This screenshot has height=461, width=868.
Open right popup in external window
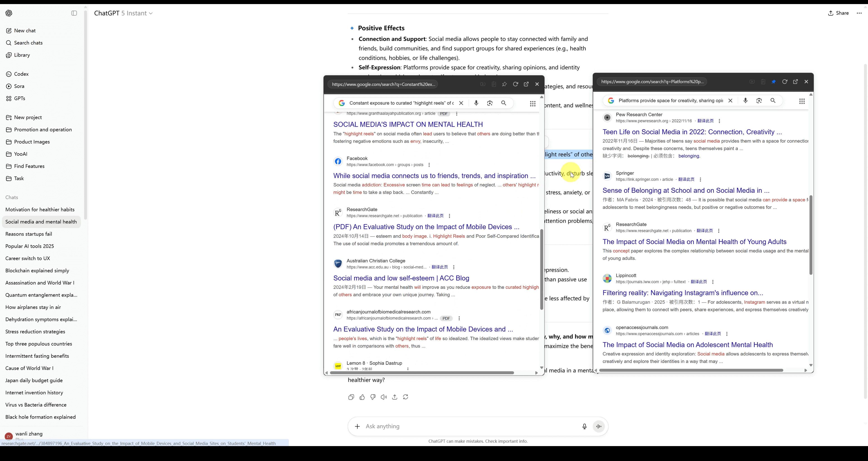795,82
